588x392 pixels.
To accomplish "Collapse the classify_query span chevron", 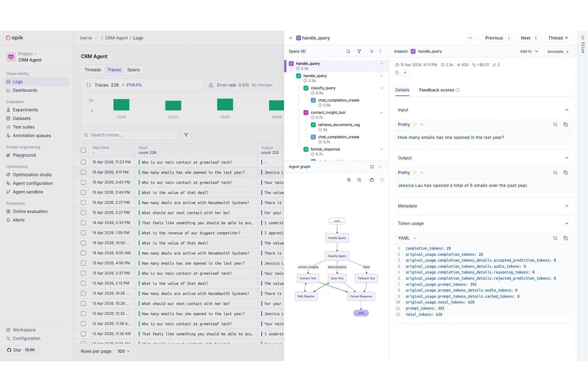I will tap(381, 88).
